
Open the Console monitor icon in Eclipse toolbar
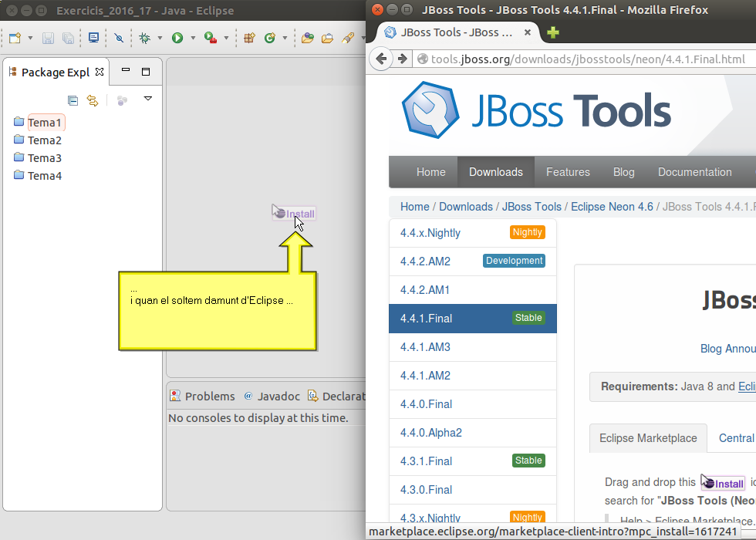pos(93,38)
